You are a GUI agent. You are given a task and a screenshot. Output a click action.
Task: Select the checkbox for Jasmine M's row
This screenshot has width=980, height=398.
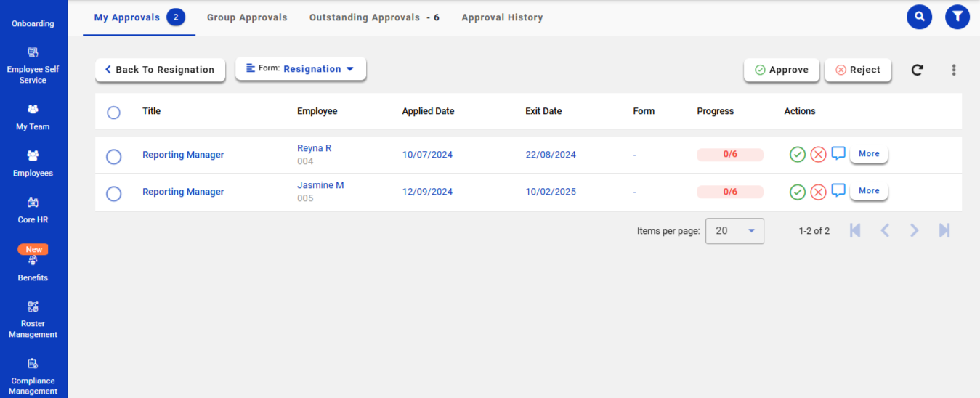tap(113, 193)
